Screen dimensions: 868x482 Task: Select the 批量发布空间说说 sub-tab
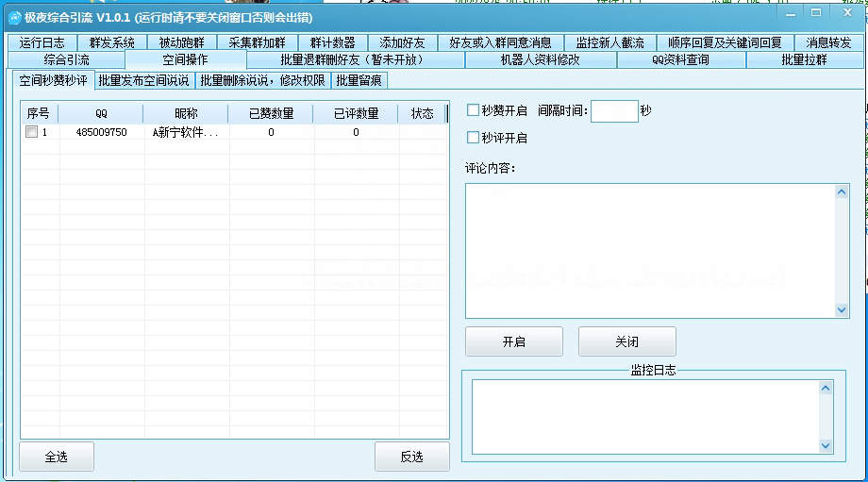pyautogui.click(x=143, y=80)
